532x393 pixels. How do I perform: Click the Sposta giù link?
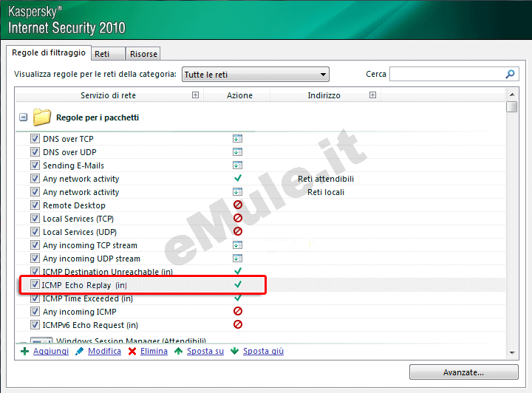(x=263, y=352)
